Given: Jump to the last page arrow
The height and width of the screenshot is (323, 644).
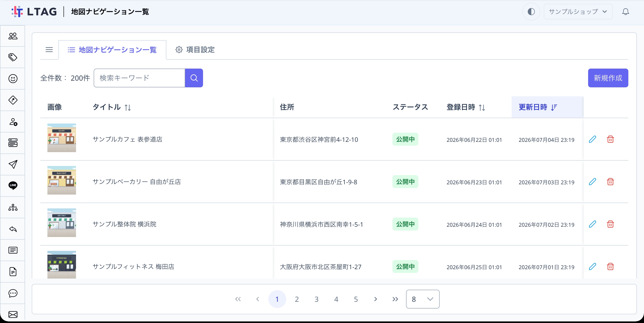Looking at the screenshot, I should (x=395, y=299).
